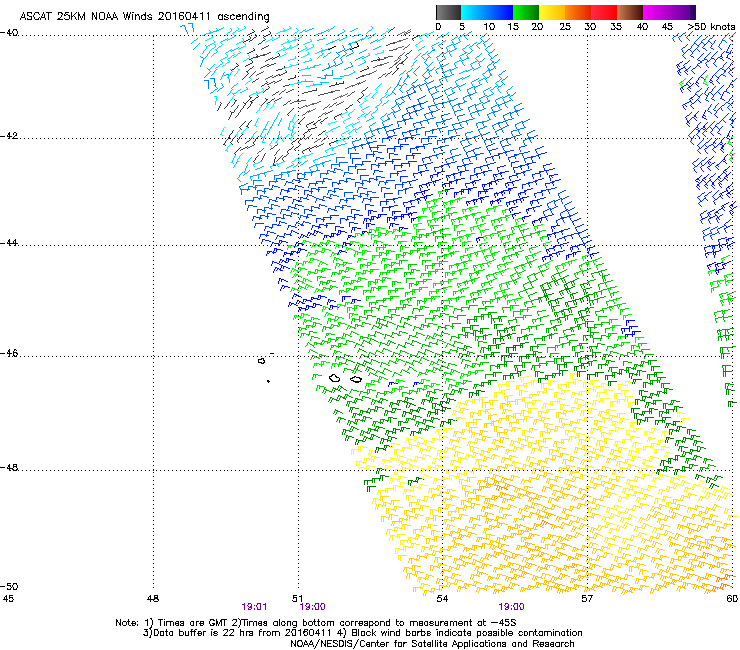Viewport: 740px width, 650px height.
Task: Select the longitude 51 axis label
Action: click(297, 599)
